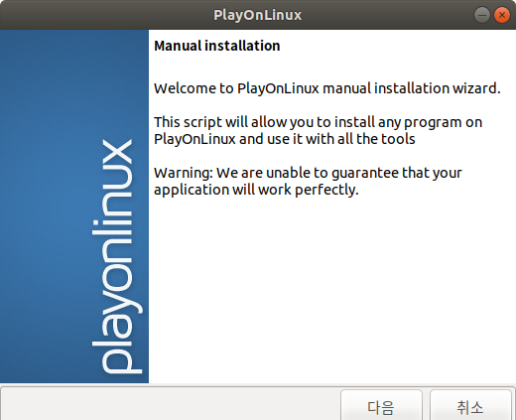
Task: Select the 'Manual installation' heading text
Action: (217, 46)
